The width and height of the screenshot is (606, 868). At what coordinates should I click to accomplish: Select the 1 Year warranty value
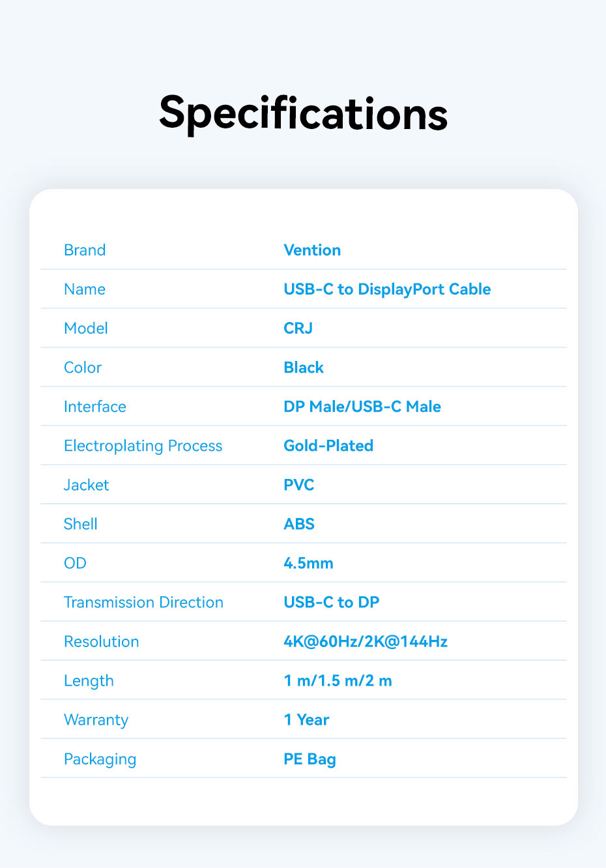307,720
